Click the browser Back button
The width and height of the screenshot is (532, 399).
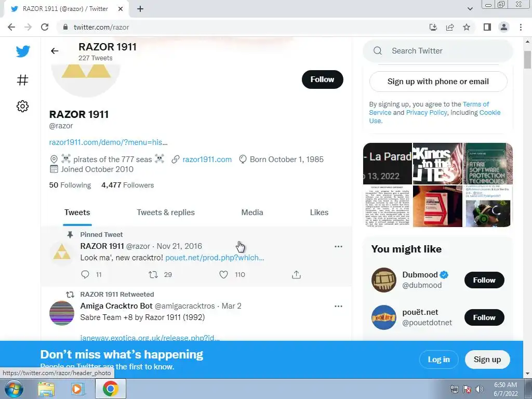coord(11,27)
